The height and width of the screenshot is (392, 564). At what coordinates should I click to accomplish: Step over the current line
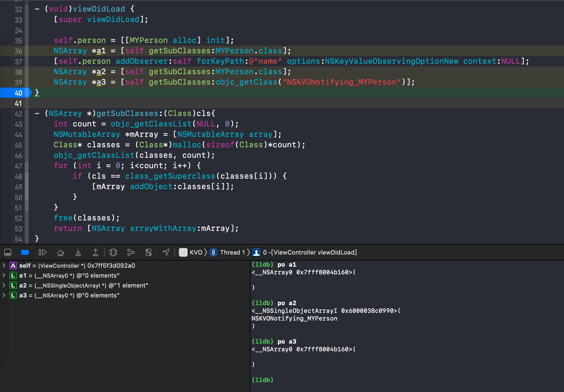[x=61, y=252]
